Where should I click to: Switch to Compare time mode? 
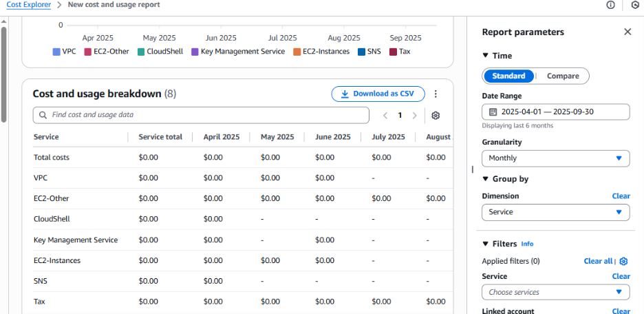coord(562,76)
